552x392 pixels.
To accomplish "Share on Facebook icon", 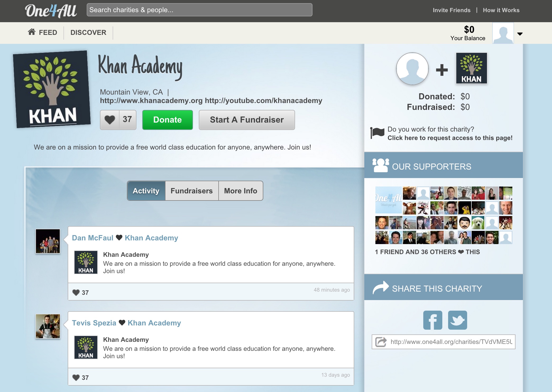I will pyautogui.click(x=433, y=320).
